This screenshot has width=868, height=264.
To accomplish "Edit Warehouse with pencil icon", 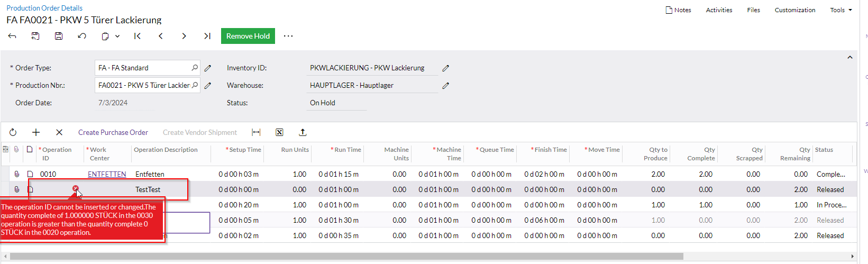I will (x=446, y=86).
